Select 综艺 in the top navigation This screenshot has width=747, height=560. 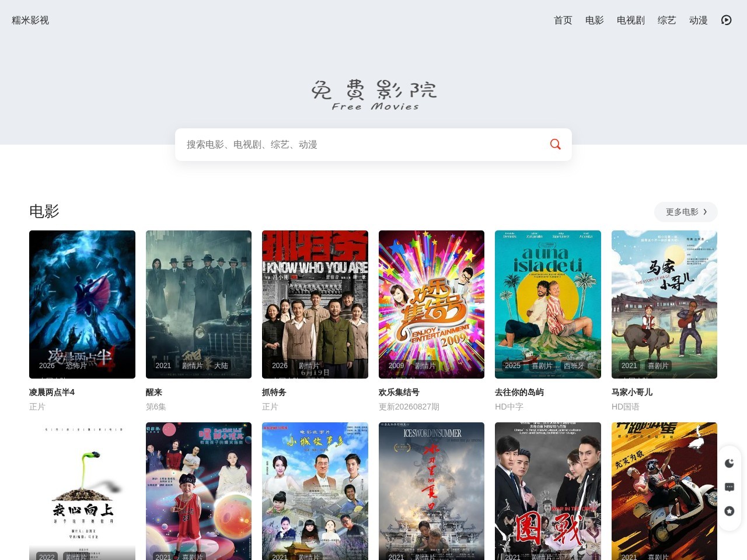667,20
